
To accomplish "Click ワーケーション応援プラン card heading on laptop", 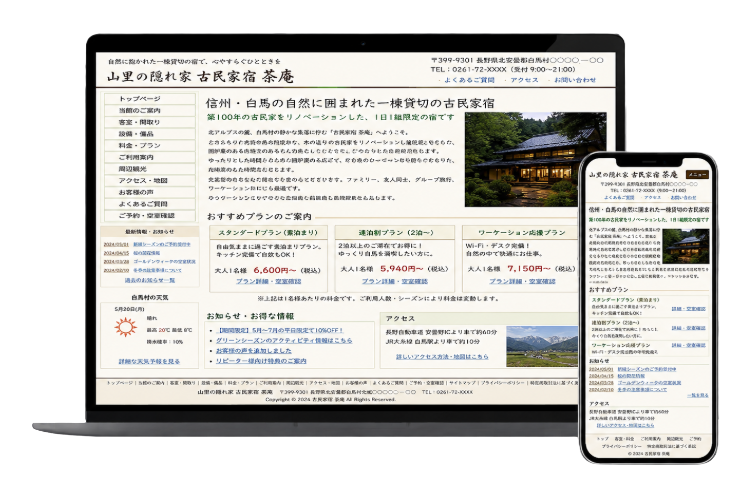I will coord(521,233).
